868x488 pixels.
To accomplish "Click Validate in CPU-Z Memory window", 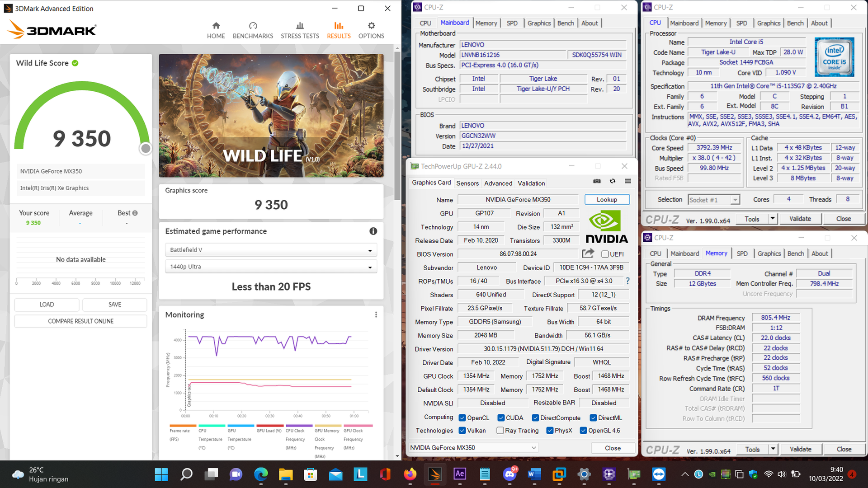I will (x=800, y=449).
